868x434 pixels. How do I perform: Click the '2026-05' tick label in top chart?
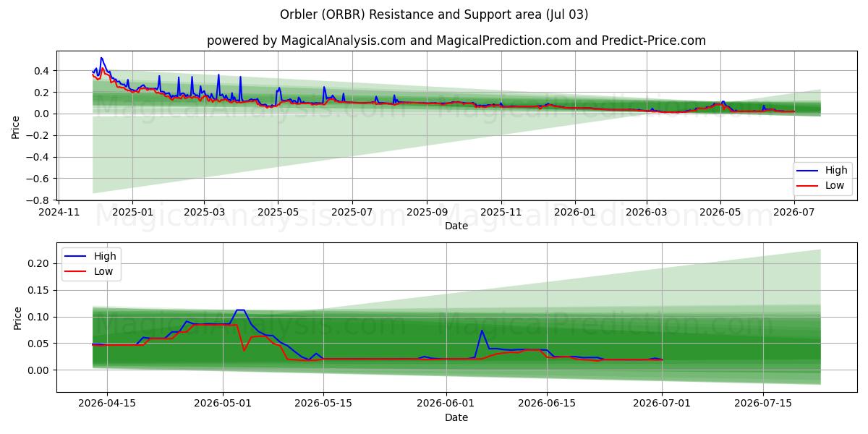coord(720,213)
